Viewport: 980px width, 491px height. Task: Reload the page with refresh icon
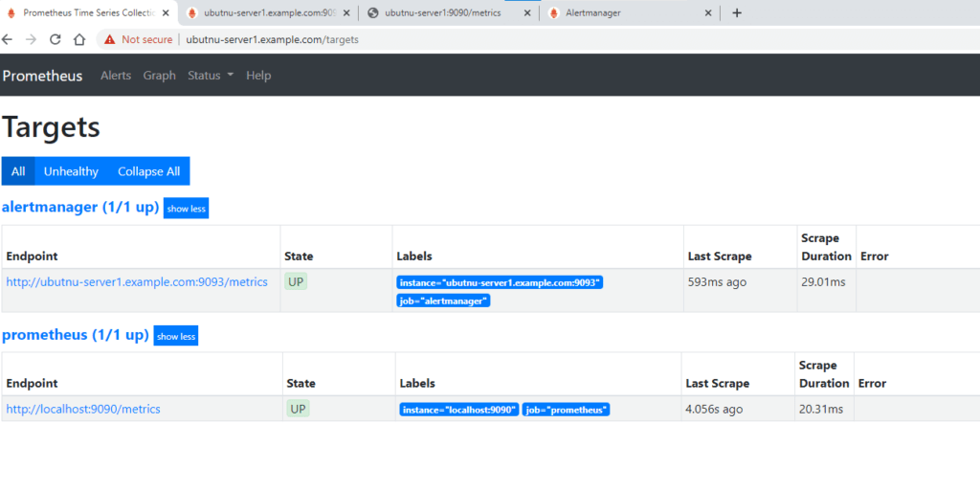coord(55,39)
